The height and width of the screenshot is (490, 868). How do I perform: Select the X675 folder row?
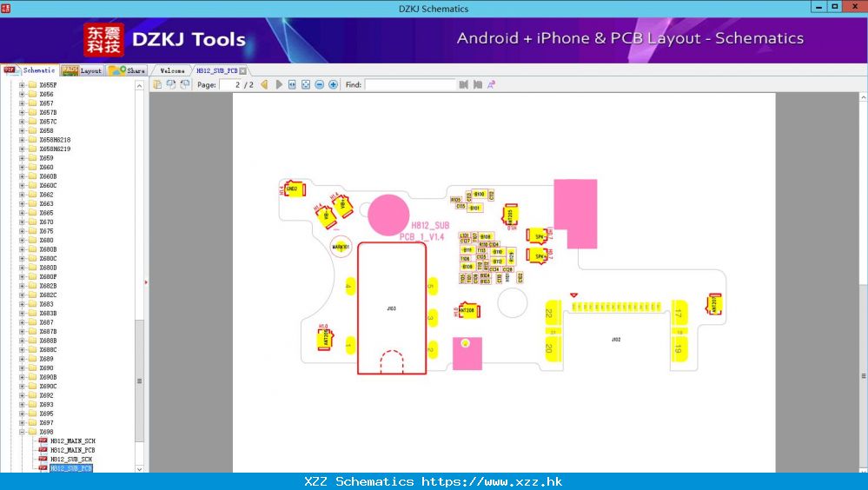point(47,231)
